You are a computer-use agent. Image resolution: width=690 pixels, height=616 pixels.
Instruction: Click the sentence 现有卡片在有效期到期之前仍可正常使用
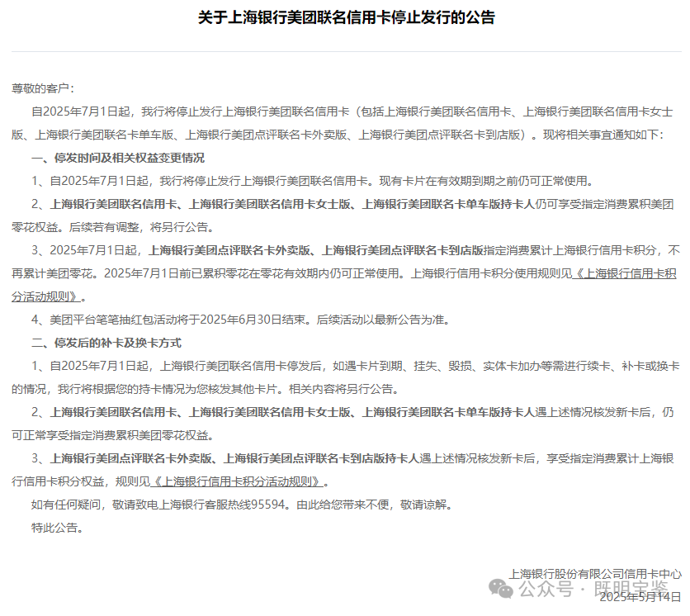[486, 181]
